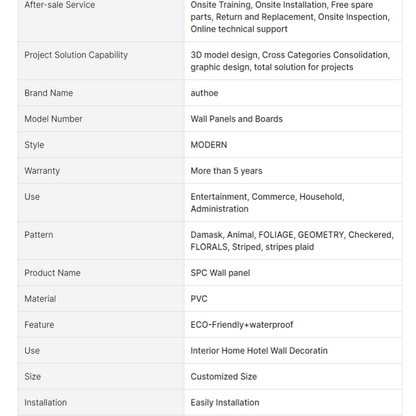Click the Entertainment, Commerce, Household use value
The image size is (416, 416).
coord(267,203)
